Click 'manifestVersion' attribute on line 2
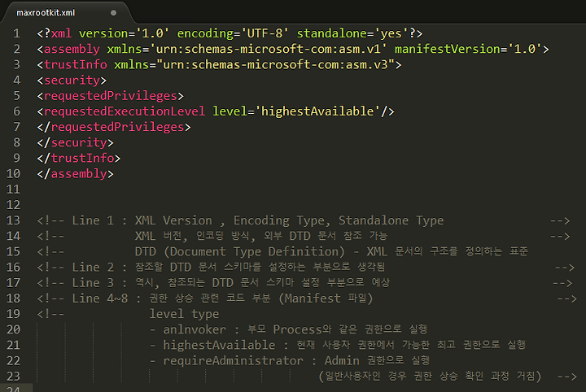 click(448, 49)
